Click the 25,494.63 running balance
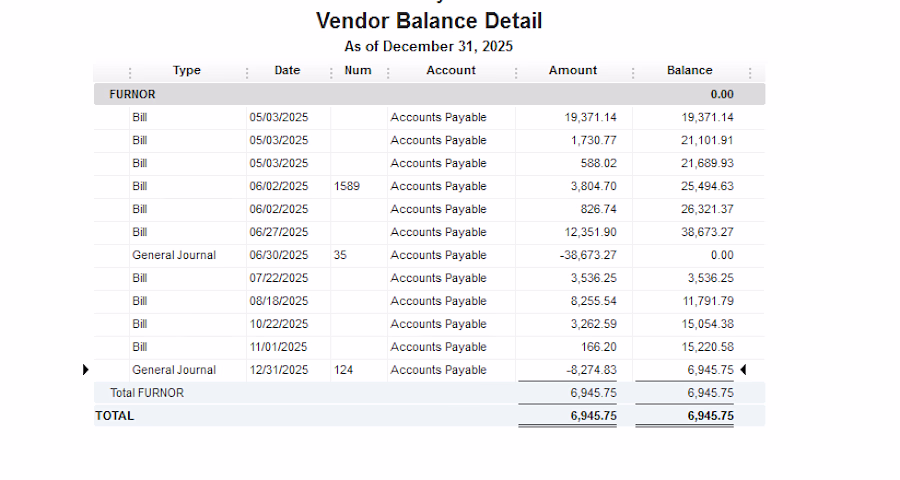Image resolution: width=900 pixels, height=480 pixels. [x=707, y=187]
